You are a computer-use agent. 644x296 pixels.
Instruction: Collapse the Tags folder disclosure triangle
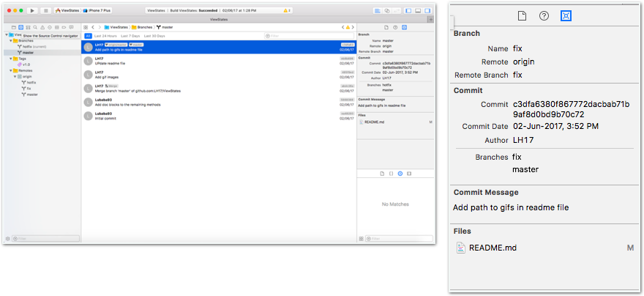tap(10, 59)
